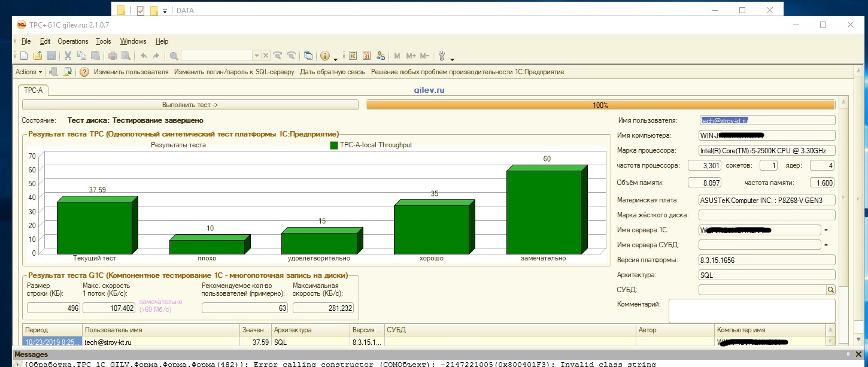Clear the toolbar search field with X
868x367 pixels.
(x=266, y=56)
